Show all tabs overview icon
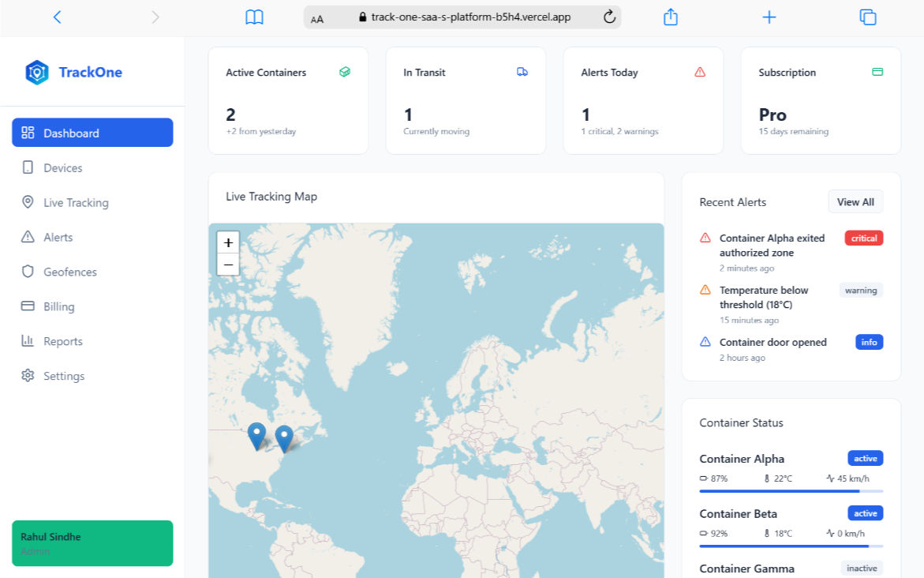This screenshot has height=578, width=924. 867,17
